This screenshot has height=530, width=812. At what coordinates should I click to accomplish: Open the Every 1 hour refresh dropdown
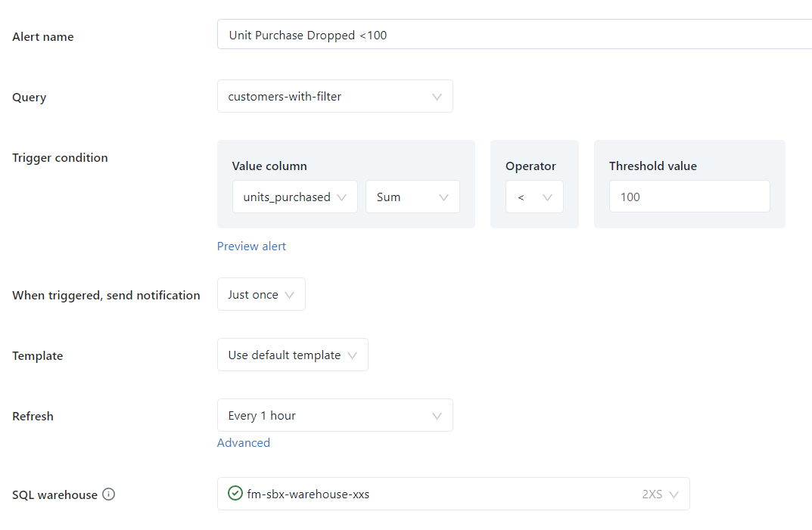[335, 416]
